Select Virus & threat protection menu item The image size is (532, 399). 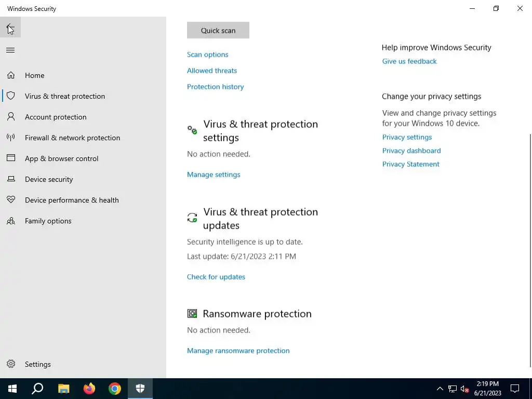(65, 96)
